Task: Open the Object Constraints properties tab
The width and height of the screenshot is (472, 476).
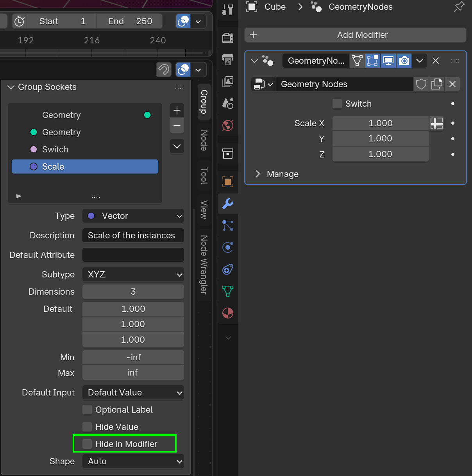Action: (228, 269)
